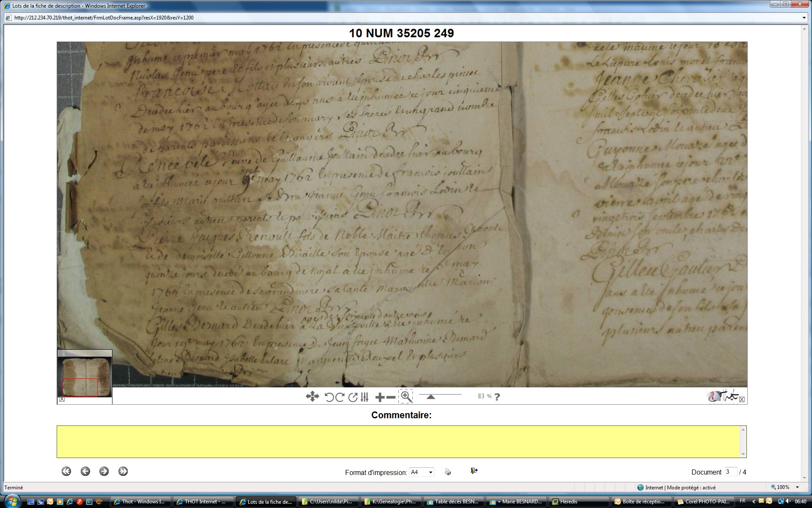Reset rotation with circular arrow icon
This screenshot has width=812, height=508.
pos(352,397)
